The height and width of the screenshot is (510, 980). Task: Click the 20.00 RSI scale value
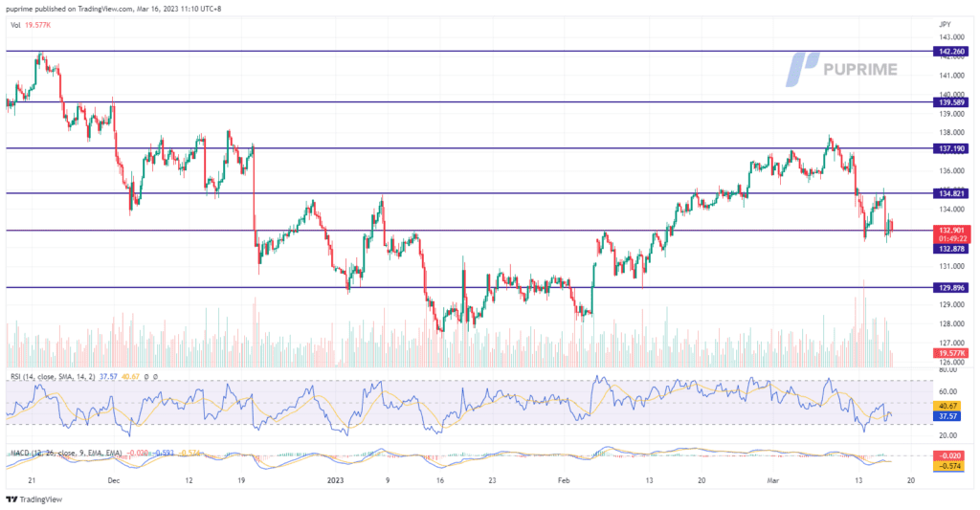tap(948, 435)
